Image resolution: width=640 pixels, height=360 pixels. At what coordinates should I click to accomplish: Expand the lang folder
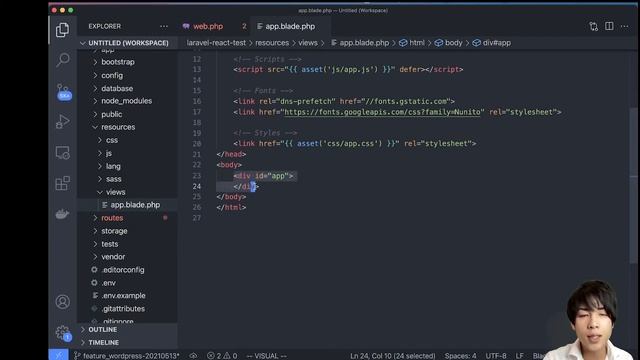pos(113,166)
